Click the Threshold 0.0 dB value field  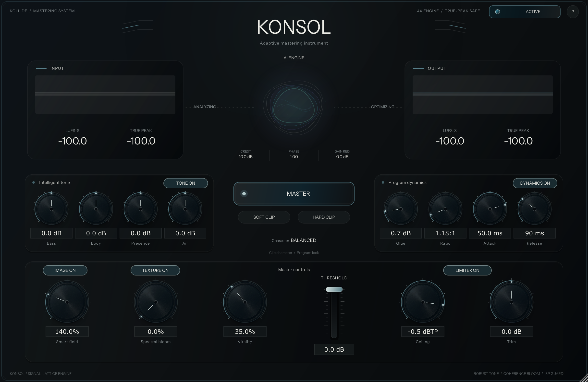(334, 349)
